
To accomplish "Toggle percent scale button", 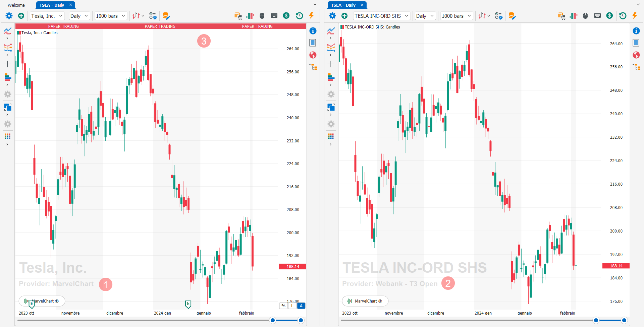I will tap(283, 306).
